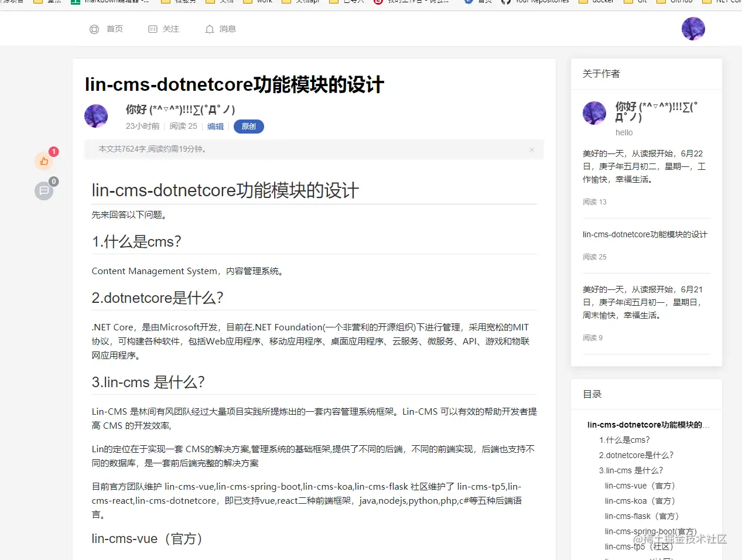Jump to TOC item 1.什么是cms?
This screenshot has width=742, height=560.
coord(624,440)
